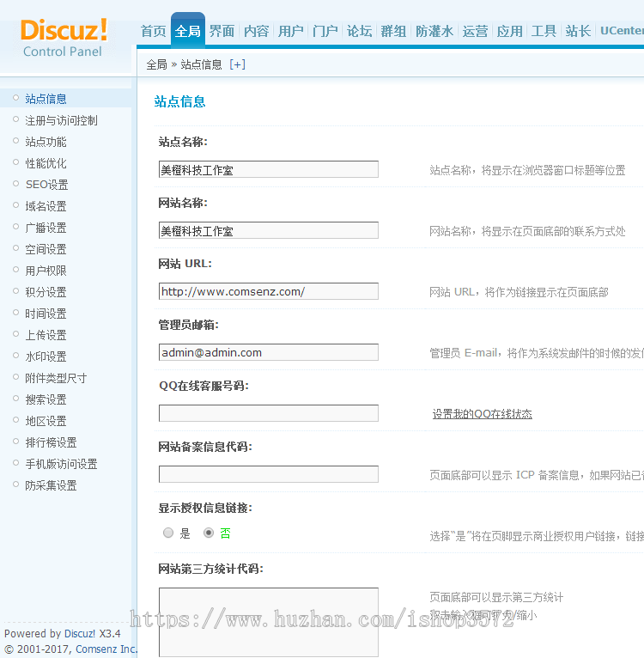This screenshot has height=658, width=644.
Task: Select the 全局 tab
Action: (x=187, y=31)
